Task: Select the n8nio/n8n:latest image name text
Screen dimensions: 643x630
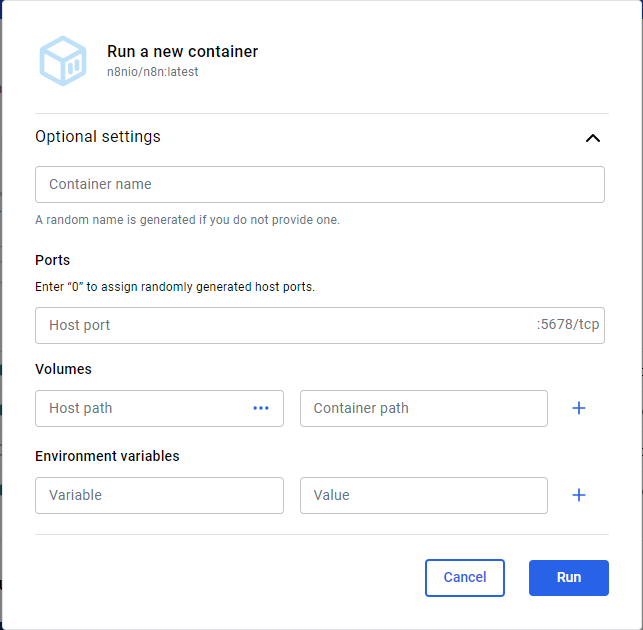Action: pos(153,72)
